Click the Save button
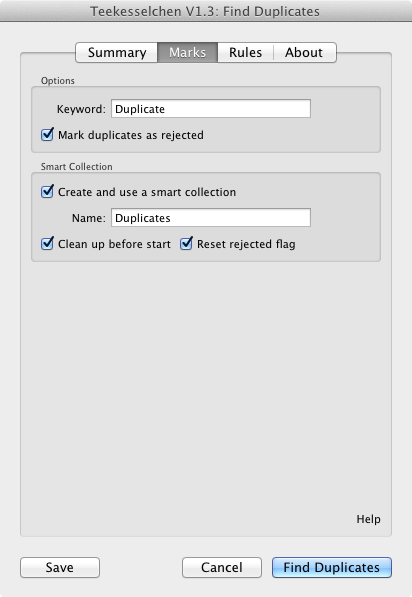Viewport: 412px width, 597px height. pos(60,567)
